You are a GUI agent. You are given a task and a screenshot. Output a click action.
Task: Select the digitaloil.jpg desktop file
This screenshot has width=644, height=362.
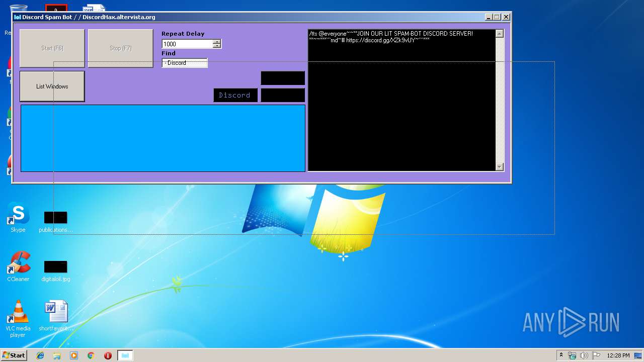pyautogui.click(x=55, y=271)
